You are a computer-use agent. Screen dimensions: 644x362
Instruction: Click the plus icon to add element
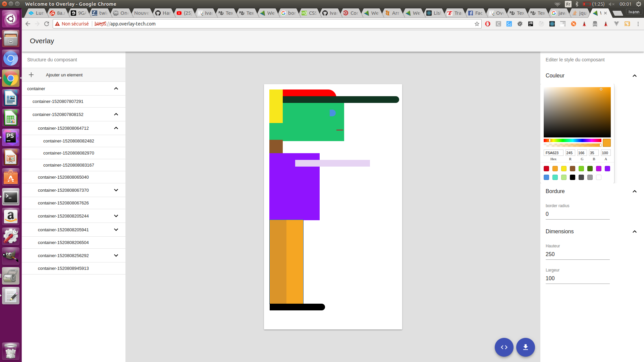tap(31, 75)
